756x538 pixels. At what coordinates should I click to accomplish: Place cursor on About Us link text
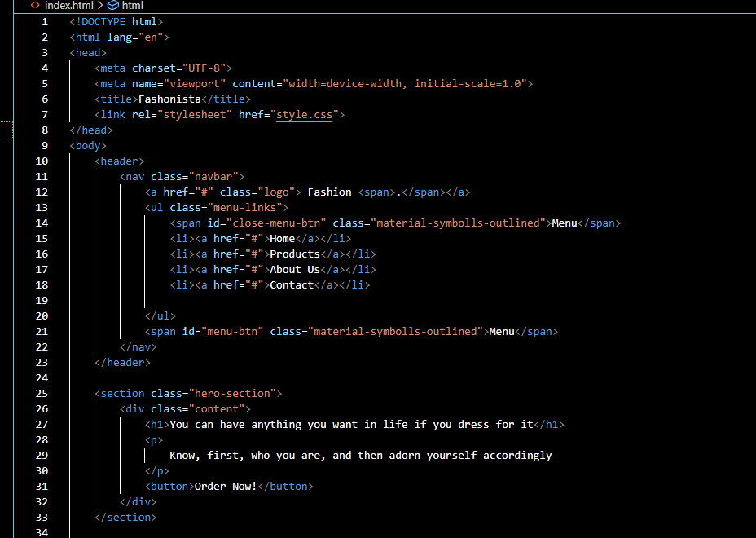tap(294, 270)
